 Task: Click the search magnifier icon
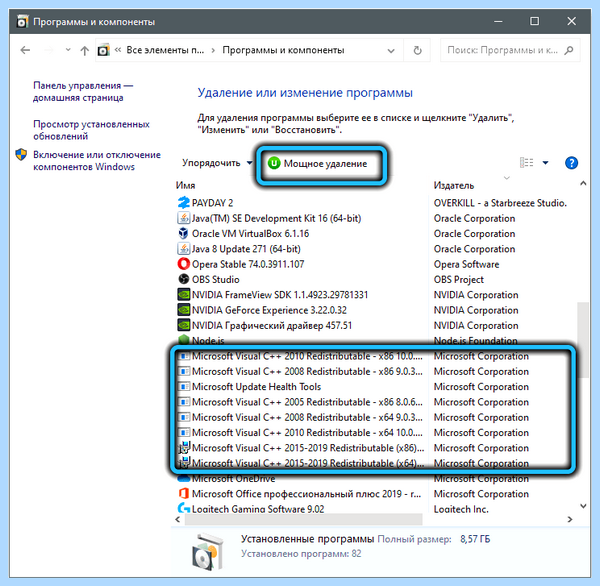point(569,50)
